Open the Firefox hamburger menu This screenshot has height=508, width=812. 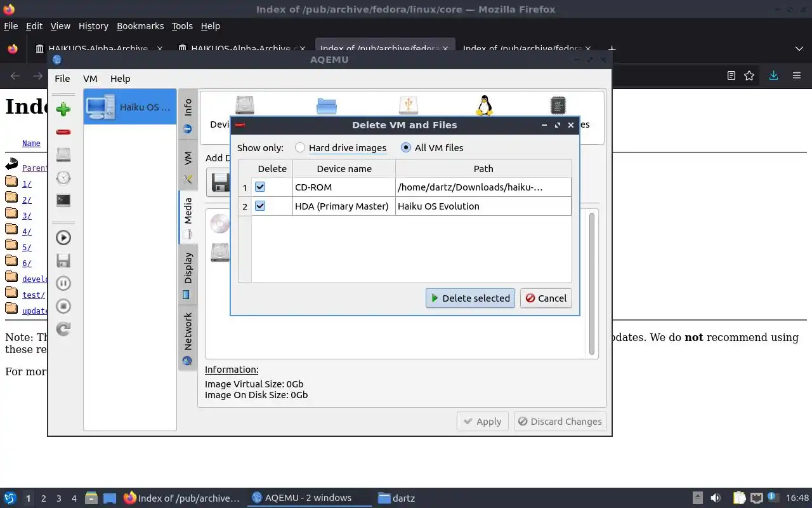click(797, 76)
